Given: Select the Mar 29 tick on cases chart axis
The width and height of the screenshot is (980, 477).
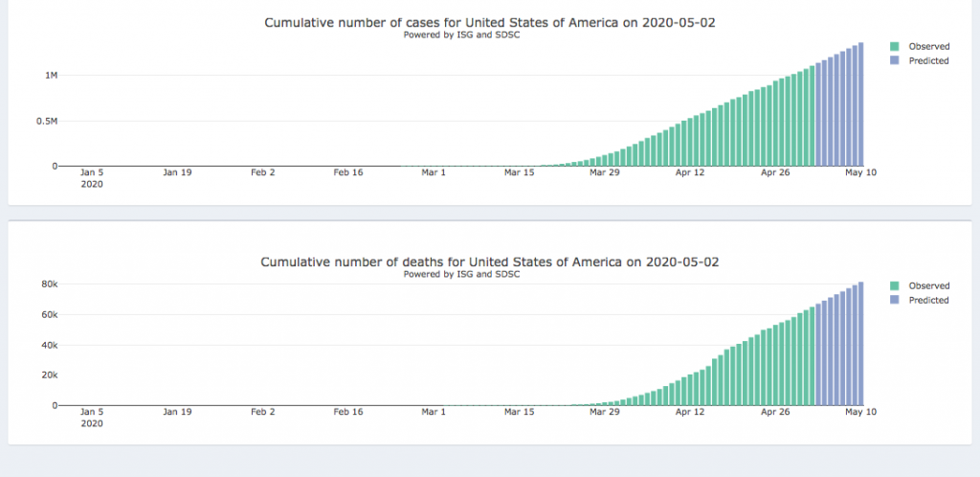Looking at the screenshot, I should click(x=605, y=173).
